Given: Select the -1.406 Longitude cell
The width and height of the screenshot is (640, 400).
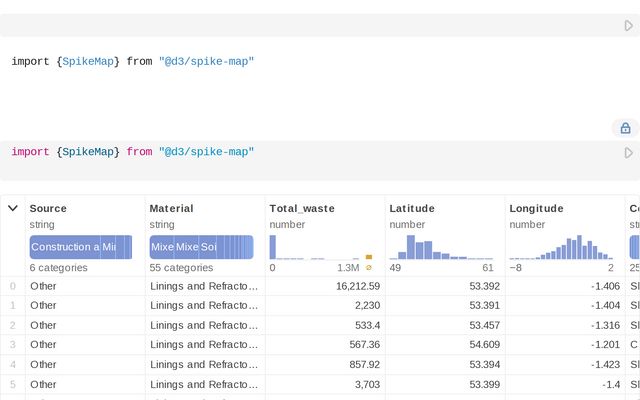Looking at the screenshot, I should [x=565, y=286].
